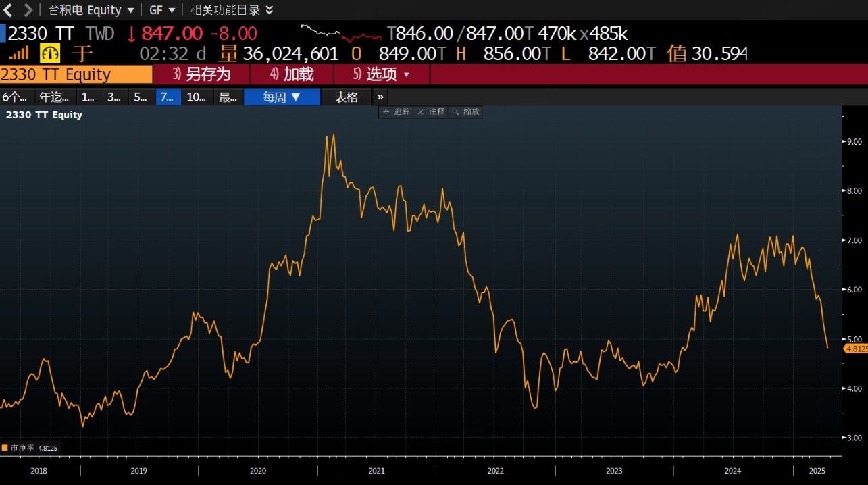Activate the 缩放 zoom magnifier tool
Image resolution: width=868 pixels, height=485 pixels.
click(x=465, y=111)
